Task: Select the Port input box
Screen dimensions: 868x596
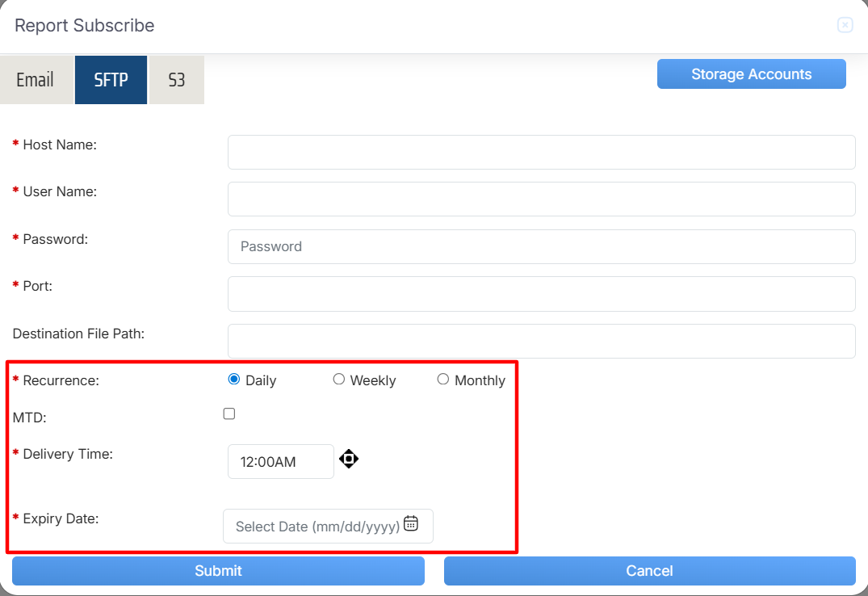Action: pyautogui.click(x=541, y=294)
